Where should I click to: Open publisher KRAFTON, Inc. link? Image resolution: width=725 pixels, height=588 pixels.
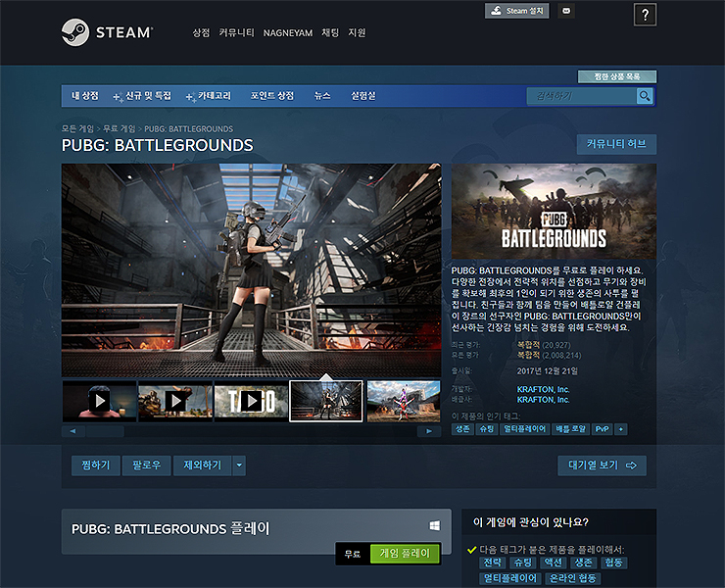[x=543, y=400]
